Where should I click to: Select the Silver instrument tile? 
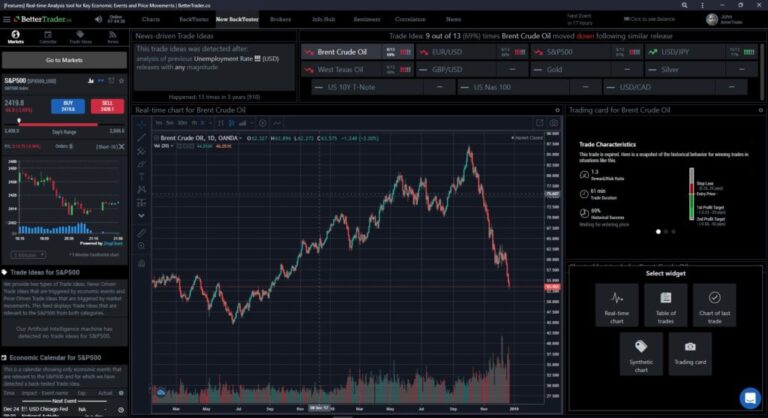(x=701, y=70)
